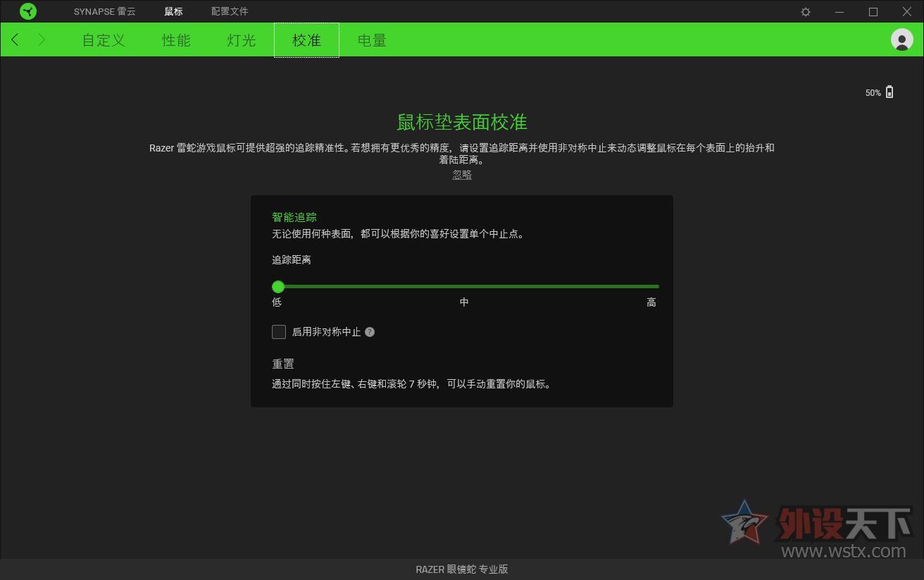Open the user account avatar icon
This screenshot has height=580, width=924.
tap(901, 39)
